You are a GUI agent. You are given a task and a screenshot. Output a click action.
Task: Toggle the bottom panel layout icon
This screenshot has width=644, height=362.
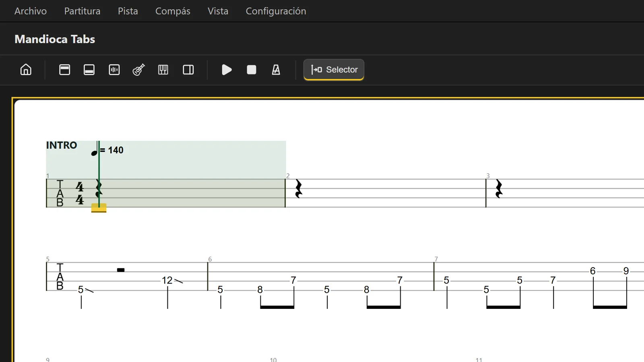click(x=89, y=70)
